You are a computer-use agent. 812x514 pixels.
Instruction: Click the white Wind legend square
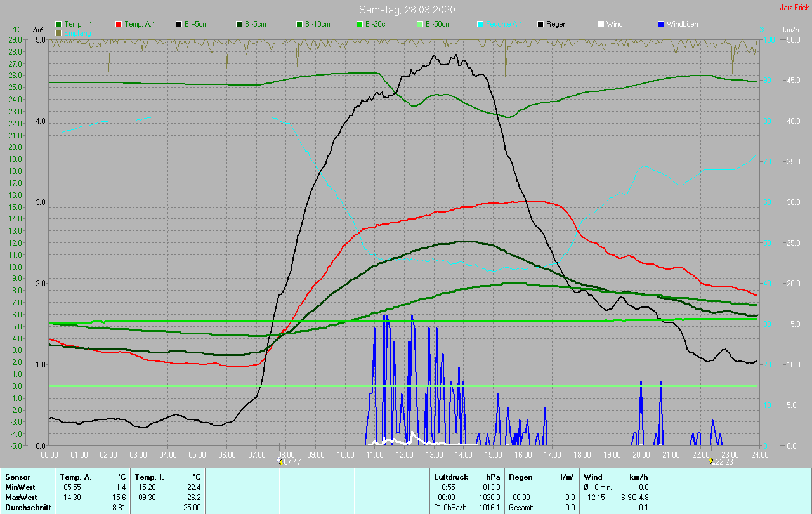point(601,24)
